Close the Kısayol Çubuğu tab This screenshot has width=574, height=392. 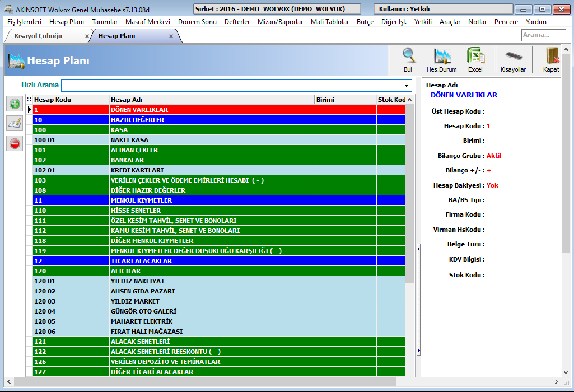click(87, 36)
